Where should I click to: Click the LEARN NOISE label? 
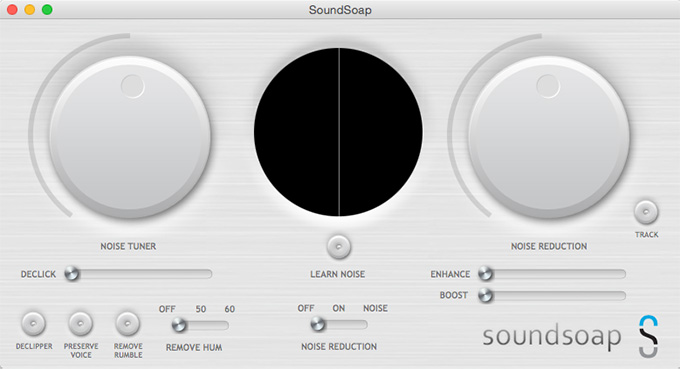[x=337, y=274]
